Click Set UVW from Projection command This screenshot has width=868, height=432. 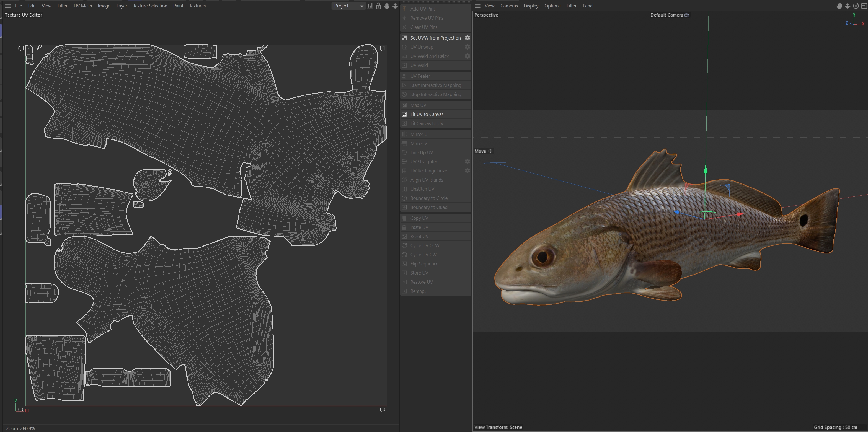(x=435, y=38)
